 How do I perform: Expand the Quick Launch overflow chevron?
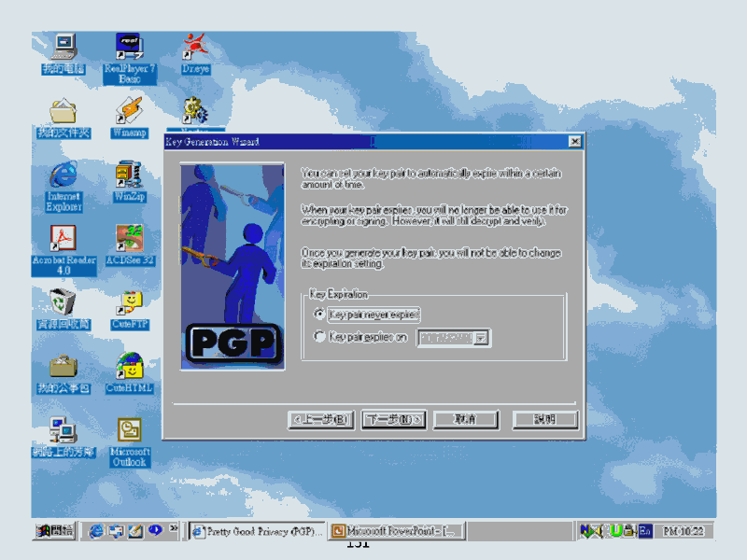coord(174,530)
